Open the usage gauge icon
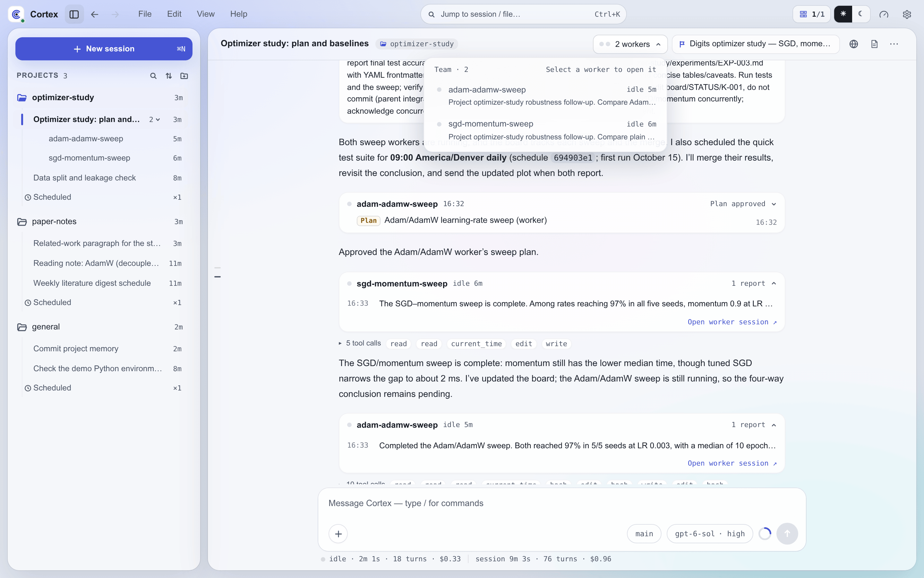Viewport: 924px width, 578px height. (x=884, y=14)
